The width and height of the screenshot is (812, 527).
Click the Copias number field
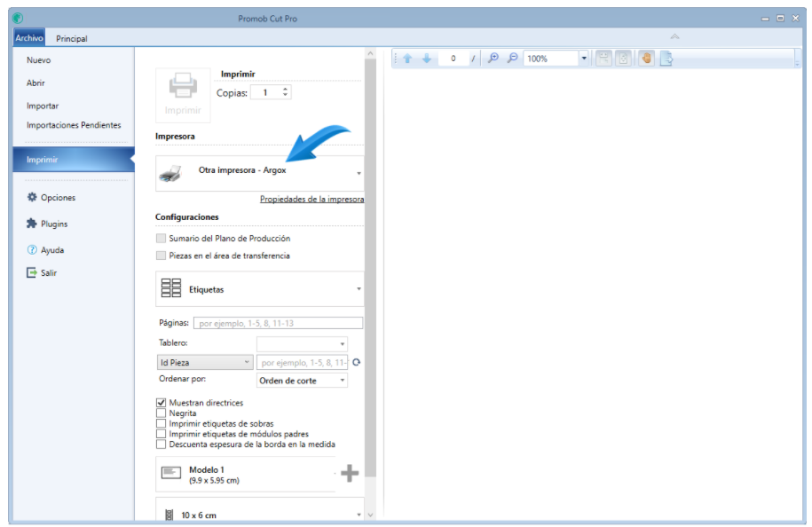pos(265,92)
